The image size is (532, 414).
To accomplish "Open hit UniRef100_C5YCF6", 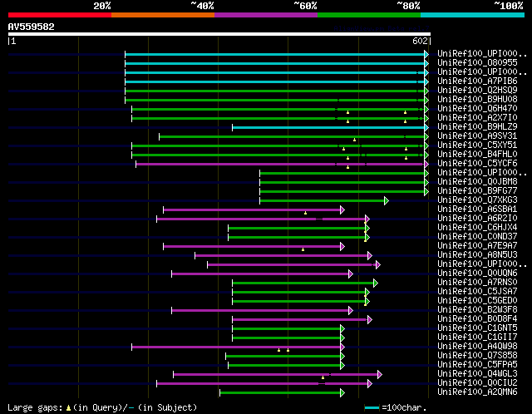I will 477,164.
